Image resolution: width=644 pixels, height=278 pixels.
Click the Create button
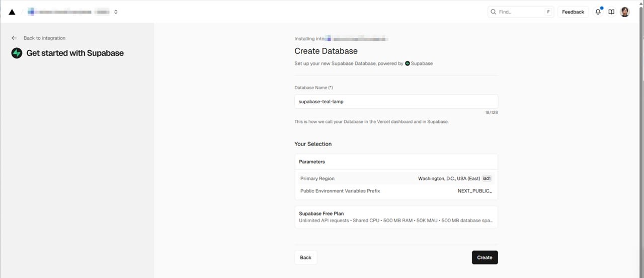485,257
